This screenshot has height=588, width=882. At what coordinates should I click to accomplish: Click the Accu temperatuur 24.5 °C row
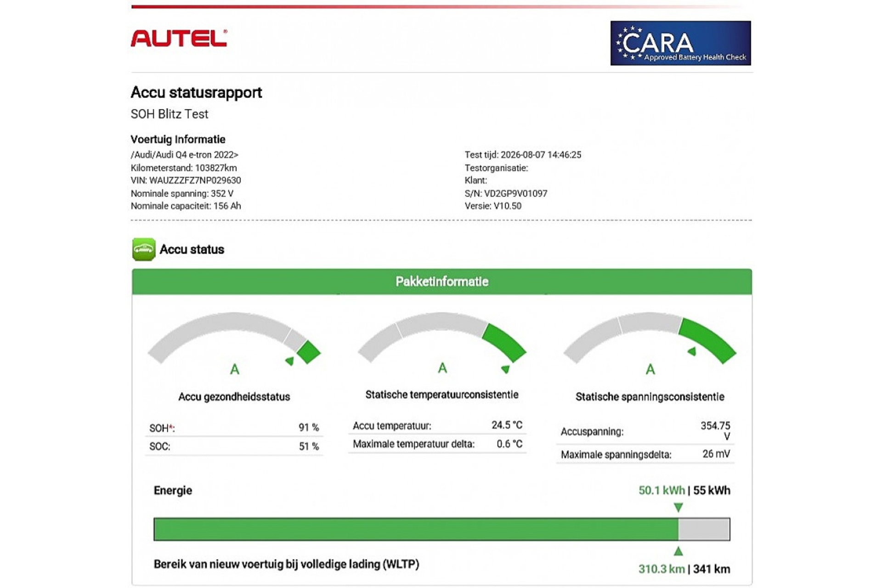pos(437,425)
